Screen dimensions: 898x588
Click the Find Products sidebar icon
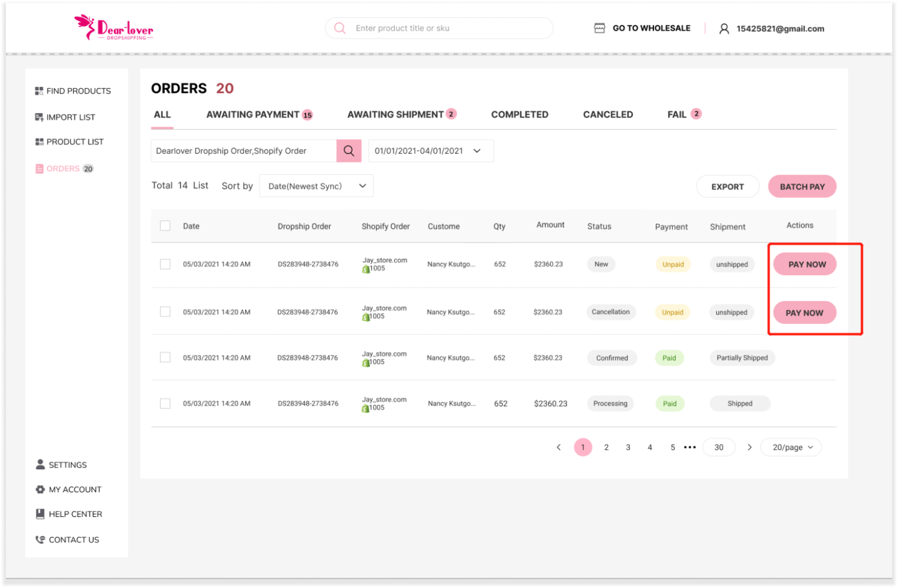pos(39,91)
